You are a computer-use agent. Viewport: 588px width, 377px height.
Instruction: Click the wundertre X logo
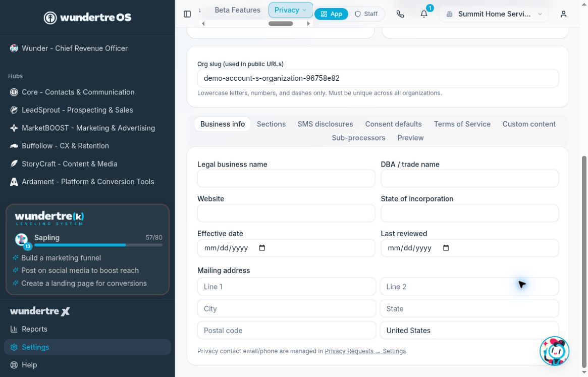(x=40, y=311)
